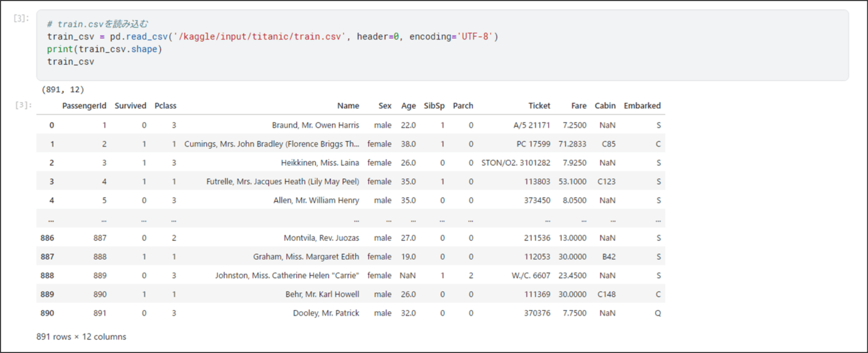
Task: Select the name Montvila, Rev. Juozas
Action: coord(321,237)
